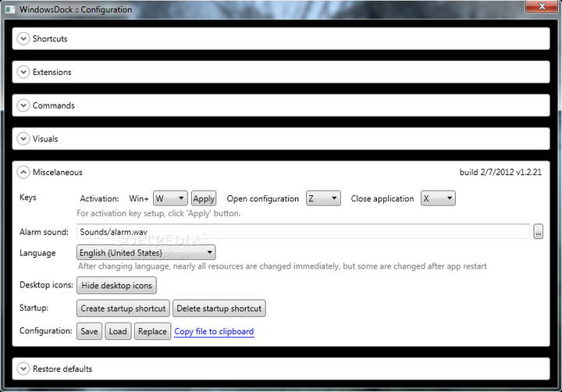Close the Configuration window

tap(542, 6)
